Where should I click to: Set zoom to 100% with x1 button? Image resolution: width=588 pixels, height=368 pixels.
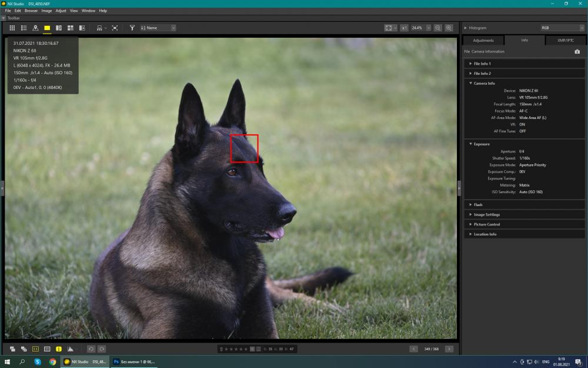point(404,28)
